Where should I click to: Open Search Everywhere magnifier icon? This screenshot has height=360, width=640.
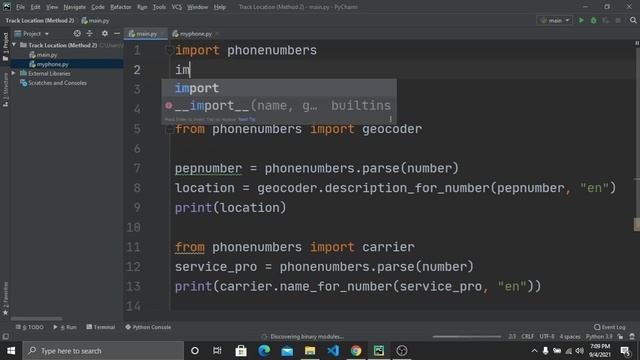(x=633, y=20)
